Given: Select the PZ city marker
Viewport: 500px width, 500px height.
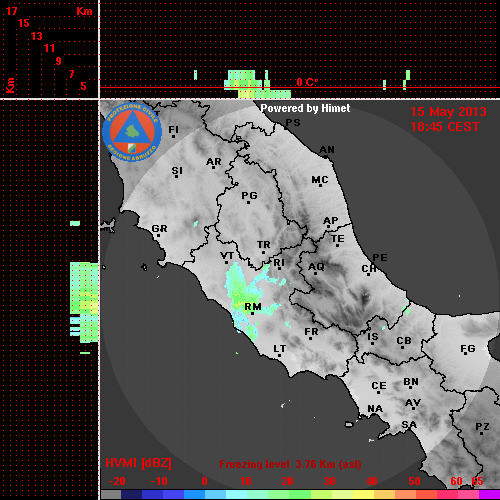Looking at the screenshot, I should click(x=482, y=428).
